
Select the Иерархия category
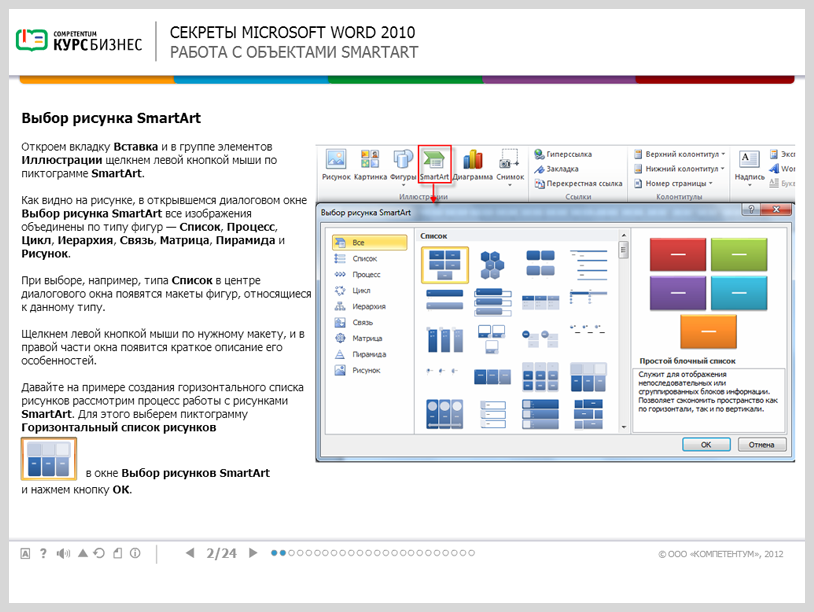[x=370, y=307]
